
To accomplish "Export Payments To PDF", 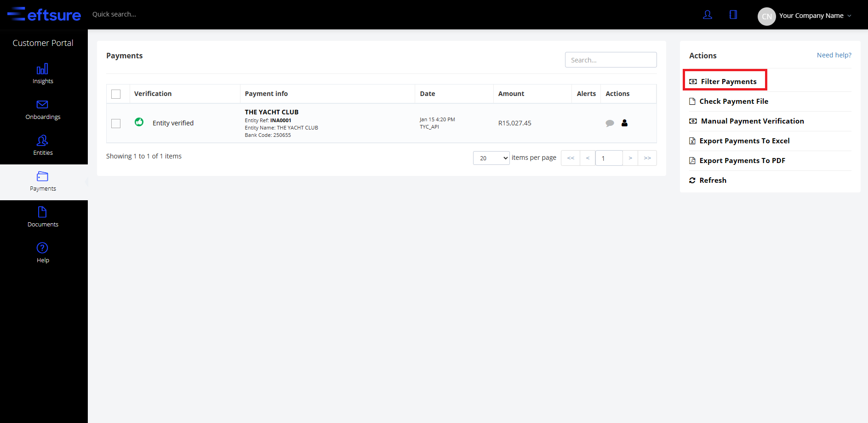I will (737, 160).
